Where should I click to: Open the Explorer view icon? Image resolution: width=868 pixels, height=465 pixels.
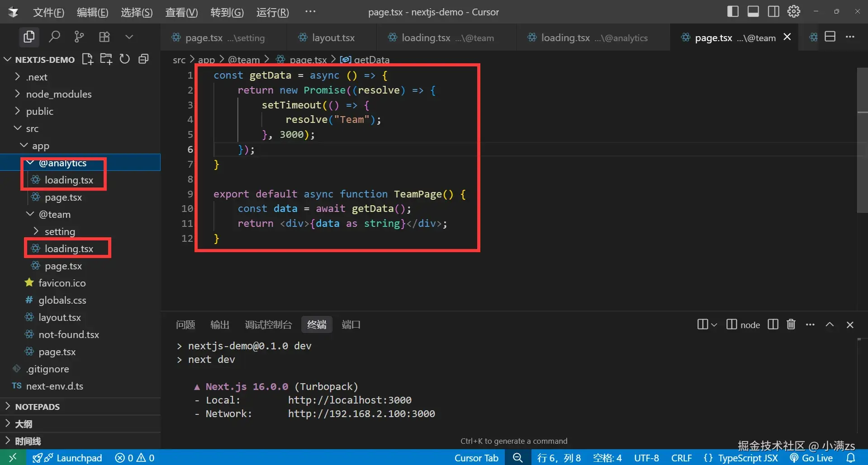tap(29, 37)
